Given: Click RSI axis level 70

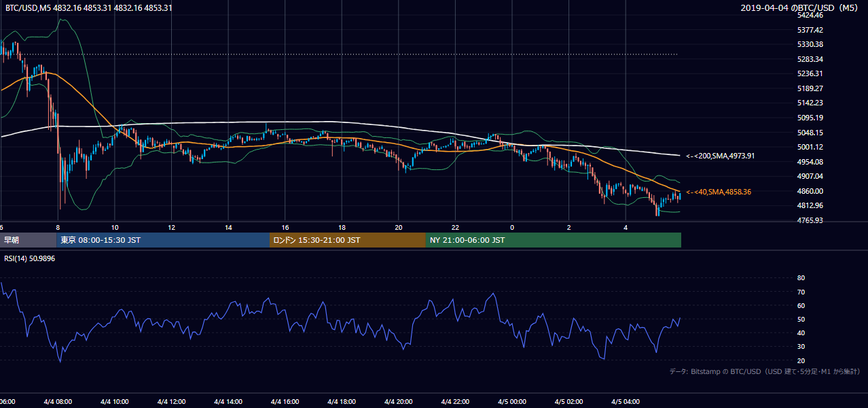Looking at the screenshot, I should (x=801, y=292).
